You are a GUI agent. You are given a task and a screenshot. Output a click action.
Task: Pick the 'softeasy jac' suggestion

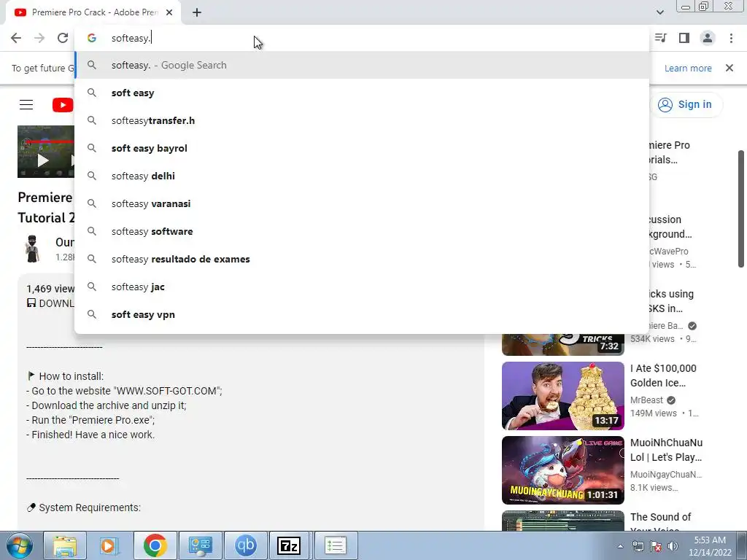[x=362, y=287]
